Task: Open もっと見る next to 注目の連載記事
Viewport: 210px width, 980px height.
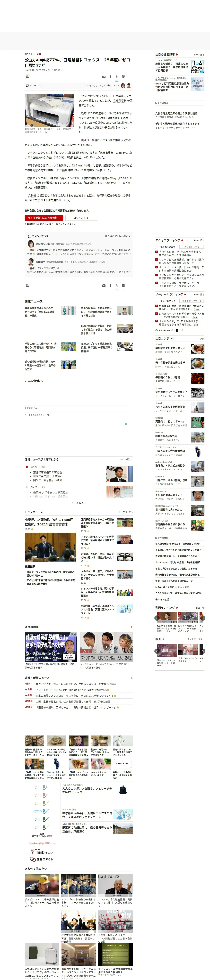Action: (199, 55)
